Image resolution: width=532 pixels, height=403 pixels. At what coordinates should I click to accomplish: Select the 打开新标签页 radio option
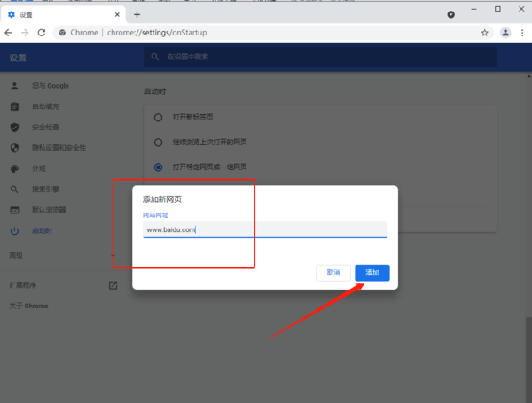point(158,117)
